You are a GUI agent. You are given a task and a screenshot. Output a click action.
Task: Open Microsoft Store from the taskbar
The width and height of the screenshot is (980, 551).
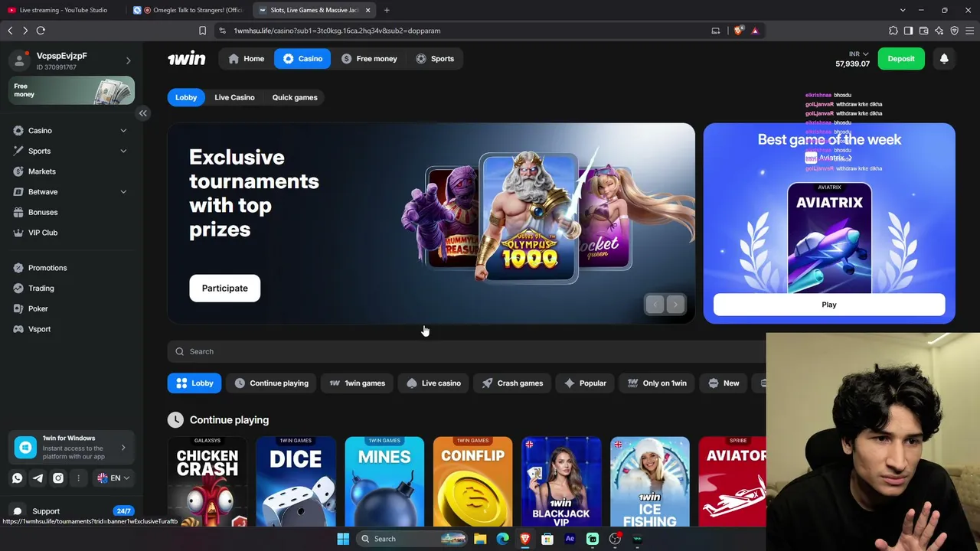click(x=547, y=539)
